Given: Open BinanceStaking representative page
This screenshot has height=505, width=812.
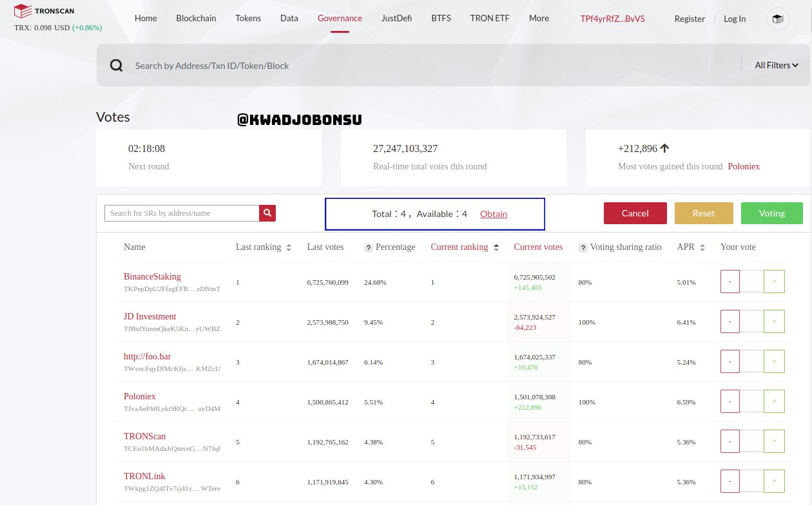Looking at the screenshot, I should [152, 277].
